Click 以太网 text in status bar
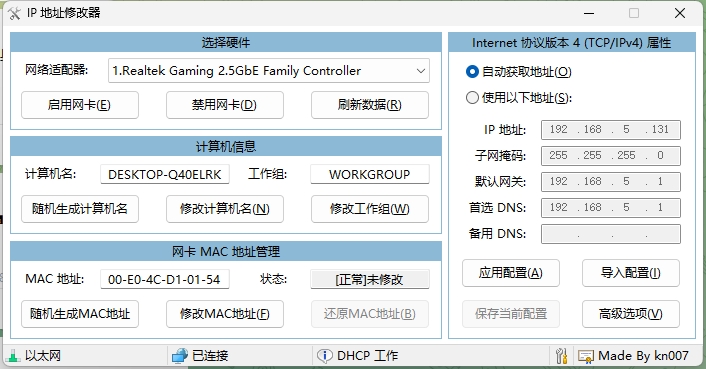Viewport: 706px width, 369px height. [43, 356]
